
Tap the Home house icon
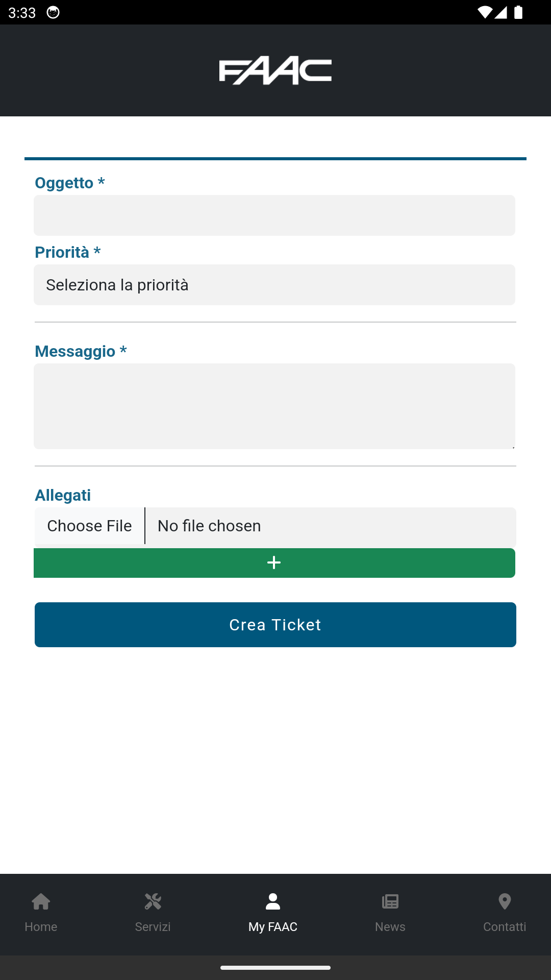(x=41, y=901)
